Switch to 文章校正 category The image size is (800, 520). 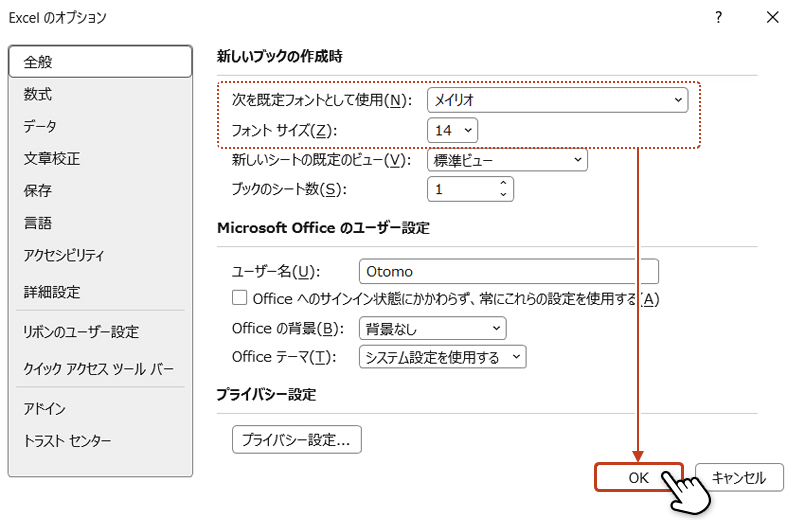click(101, 158)
